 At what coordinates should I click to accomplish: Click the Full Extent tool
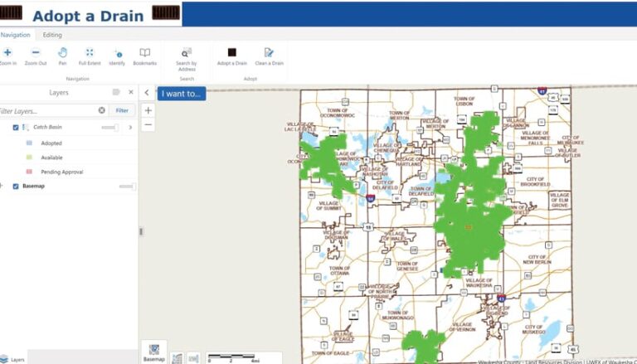pos(90,56)
